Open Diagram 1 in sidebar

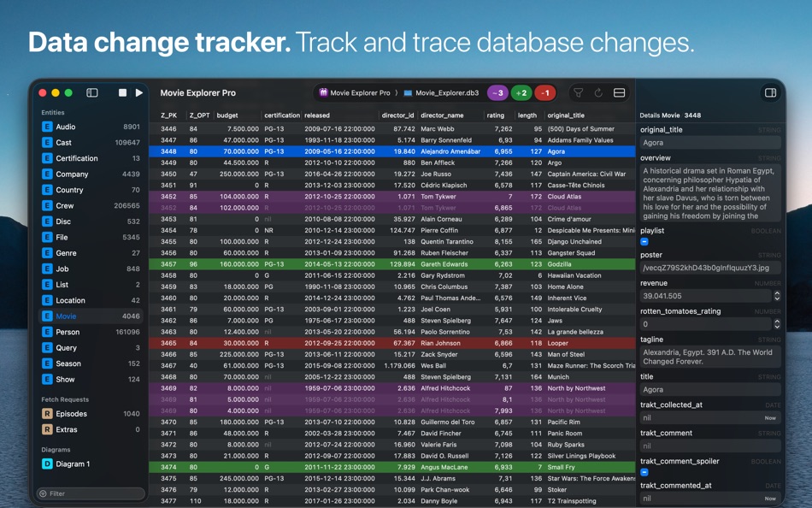coord(91,464)
